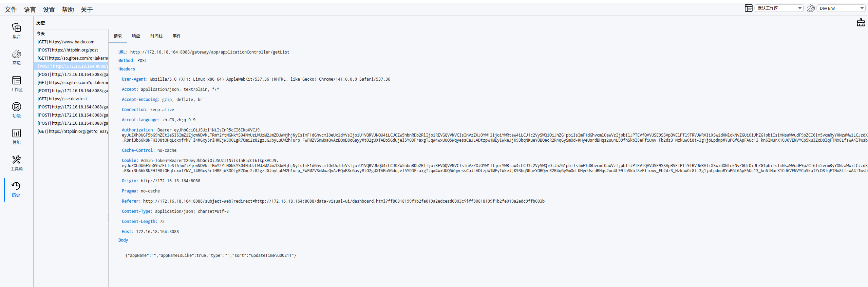
Task: Click the workspace table icon beside 默认工作区
Action: pos(748,8)
